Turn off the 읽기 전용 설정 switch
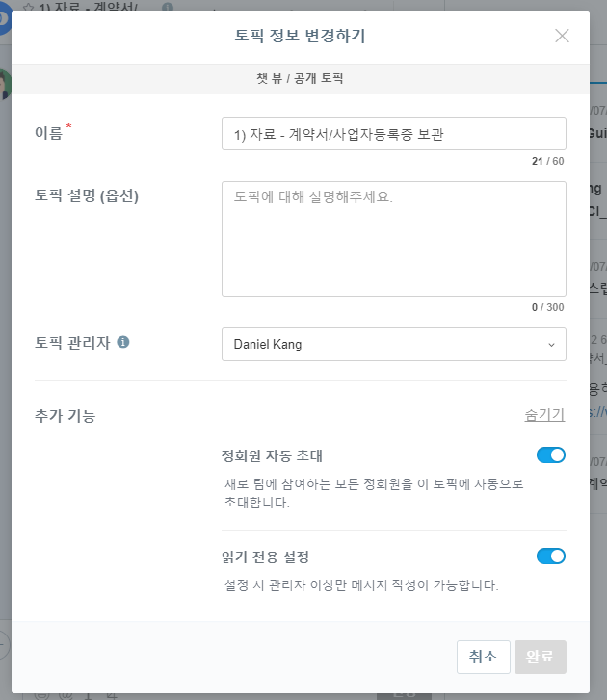Screen dimensions: 607x700 [550, 556]
